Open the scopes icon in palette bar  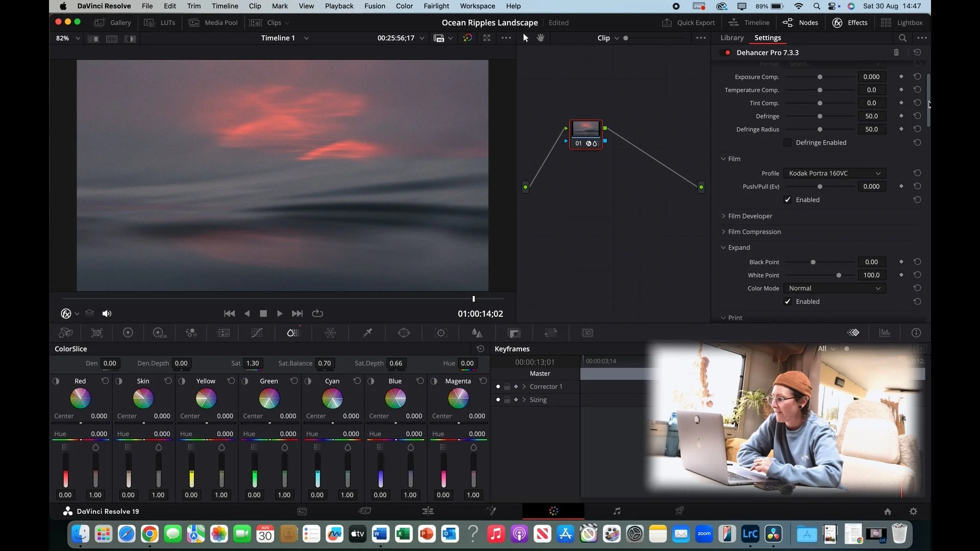point(885,333)
